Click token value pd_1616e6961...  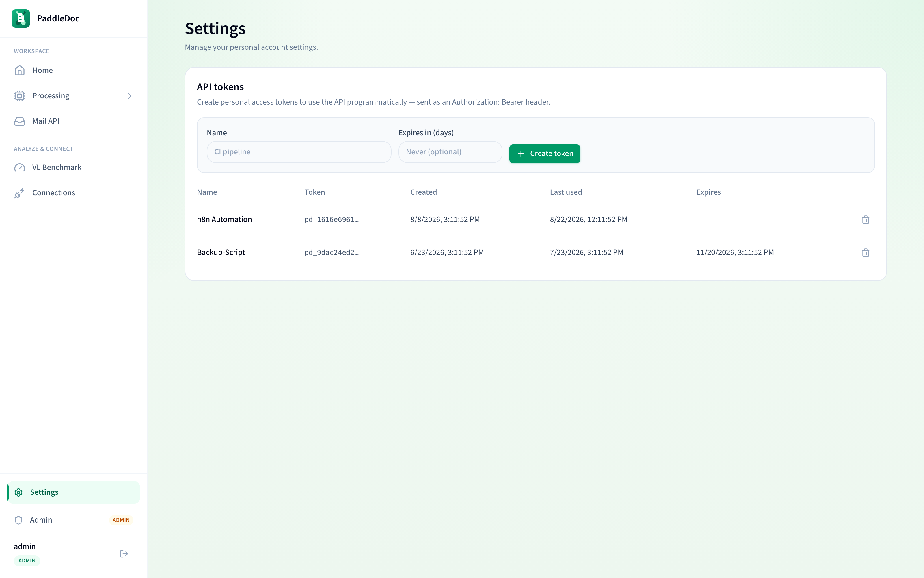pyautogui.click(x=331, y=219)
